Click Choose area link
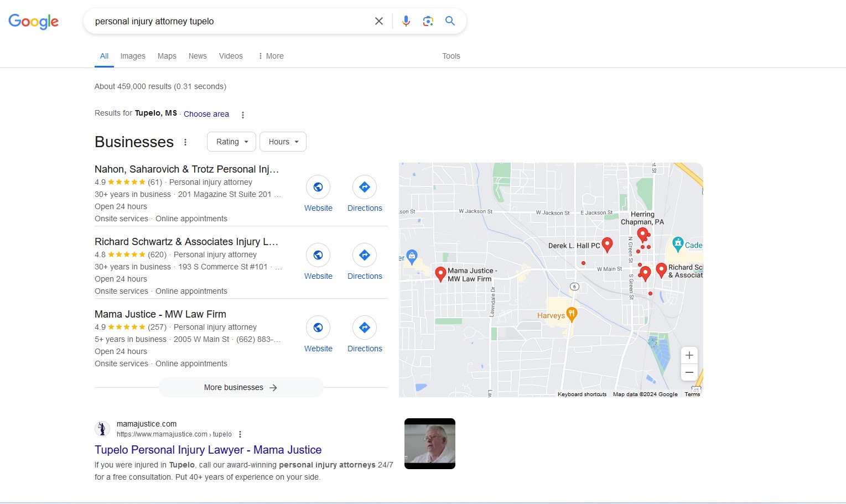 point(206,114)
